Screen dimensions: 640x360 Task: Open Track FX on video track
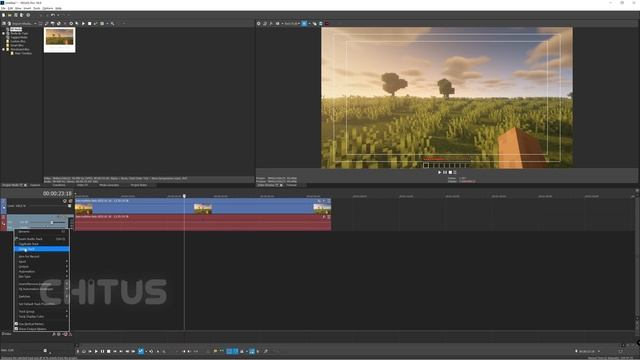70,201
